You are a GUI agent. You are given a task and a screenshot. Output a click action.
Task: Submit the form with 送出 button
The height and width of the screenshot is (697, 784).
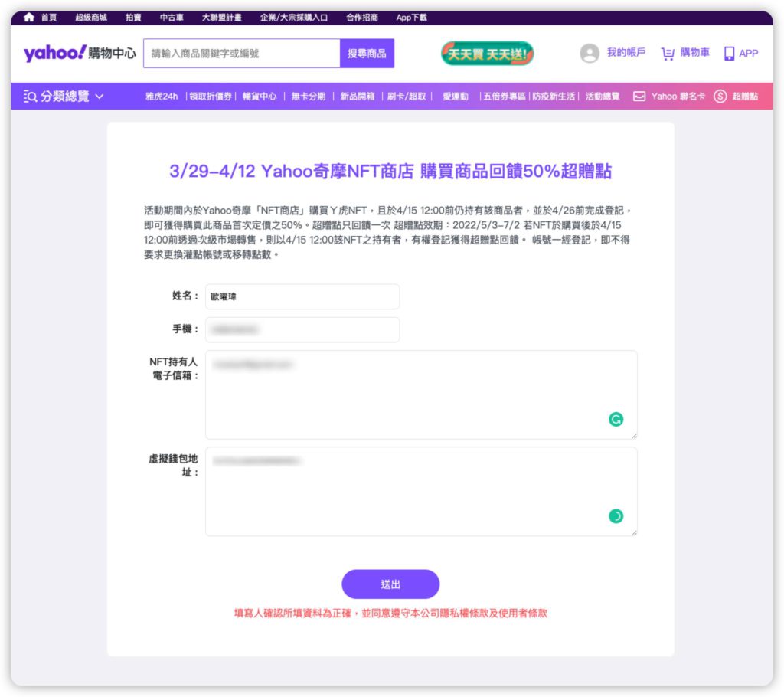pyautogui.click(x=390, y=584)
